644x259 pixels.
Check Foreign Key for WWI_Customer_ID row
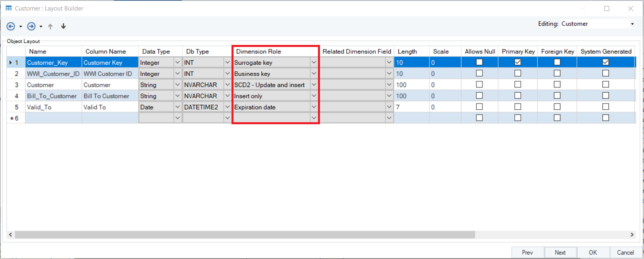click(557, 73)
